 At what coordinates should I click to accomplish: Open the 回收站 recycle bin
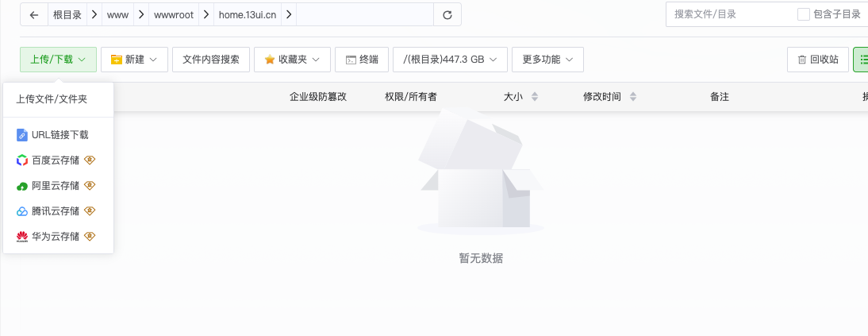tap(817, 60)
